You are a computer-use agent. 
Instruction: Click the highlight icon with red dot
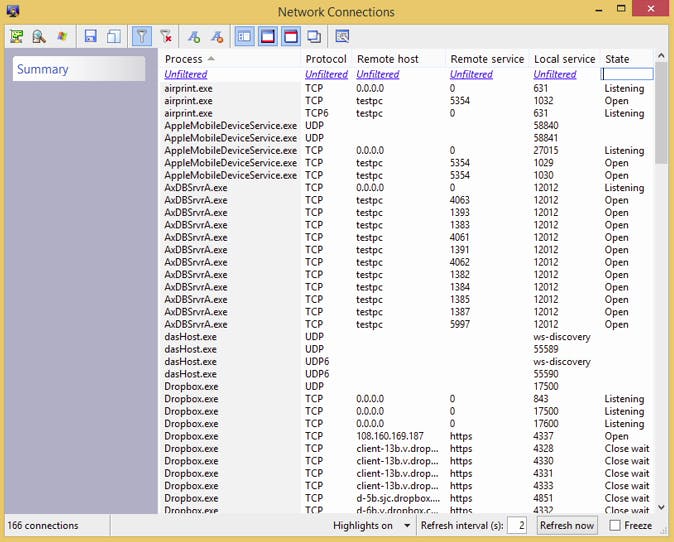tap(216, 36)
